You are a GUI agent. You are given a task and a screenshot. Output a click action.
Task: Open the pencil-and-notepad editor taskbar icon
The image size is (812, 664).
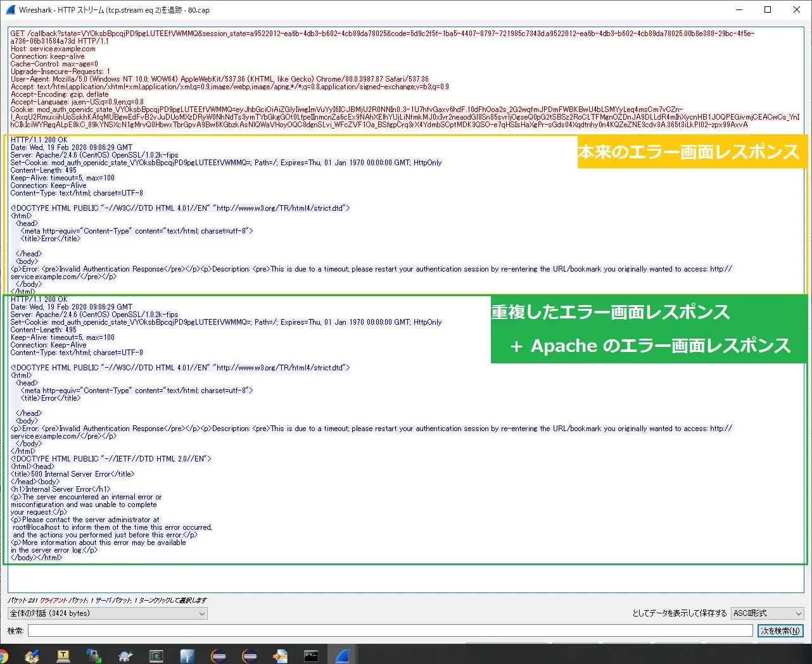pos(32,656)
